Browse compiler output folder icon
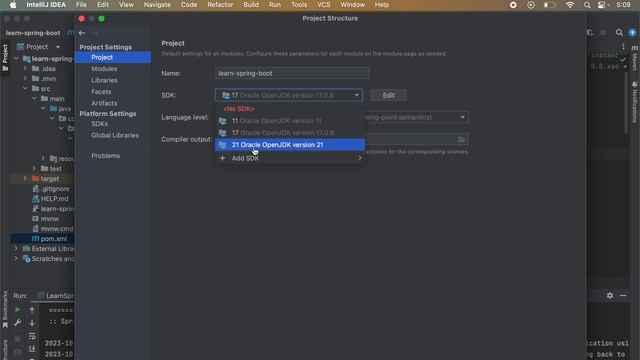640x360 pixels. 461,140
